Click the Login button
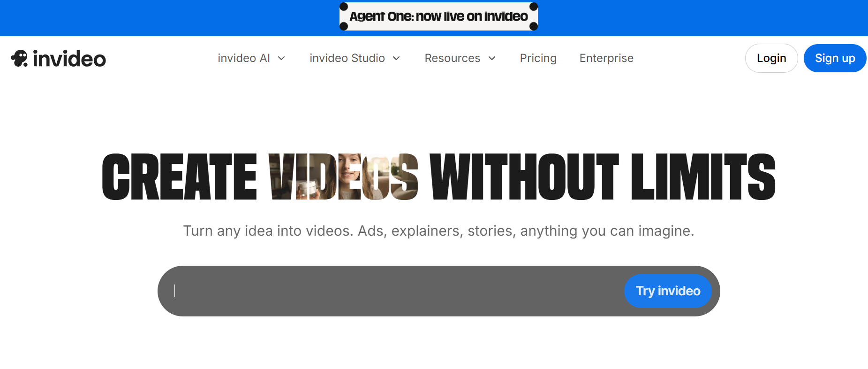The height and width of the screenshot is (369, 868). [771, 58]
